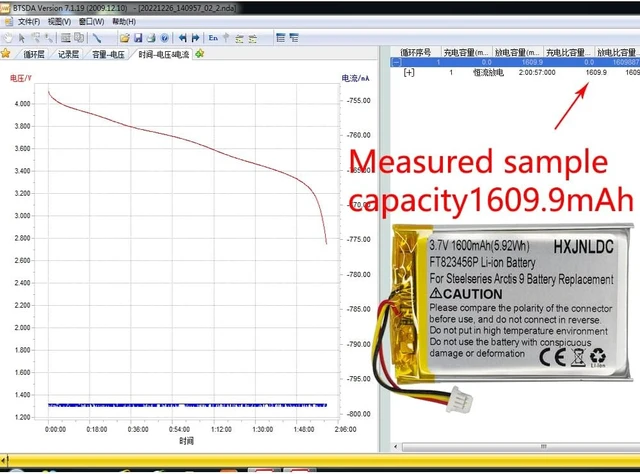
Task: Open the 视图(V) menu
Action: coord(59,22)
